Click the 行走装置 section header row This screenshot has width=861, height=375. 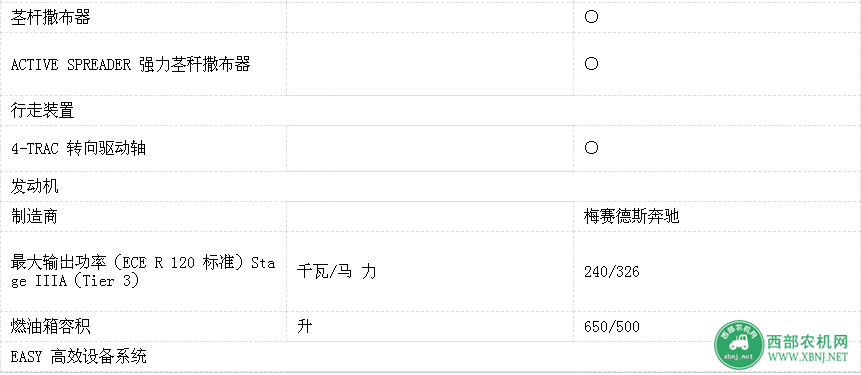click(x=430, y=111)
